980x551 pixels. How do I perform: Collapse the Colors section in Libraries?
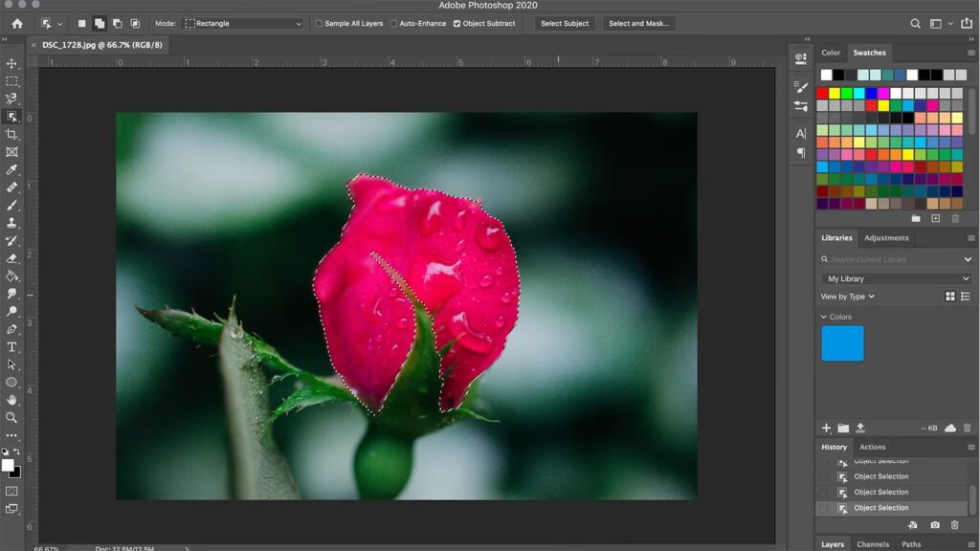[x=824, y=317]
